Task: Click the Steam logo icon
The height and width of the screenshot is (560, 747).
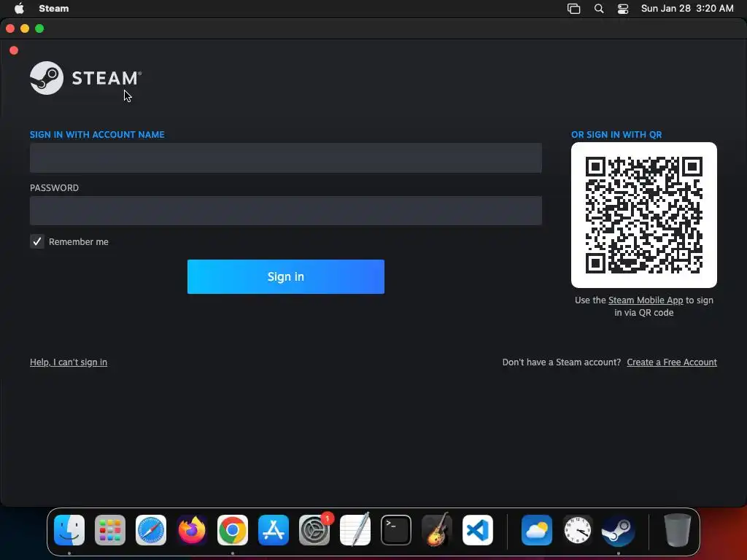Action: tap(47, 78)
